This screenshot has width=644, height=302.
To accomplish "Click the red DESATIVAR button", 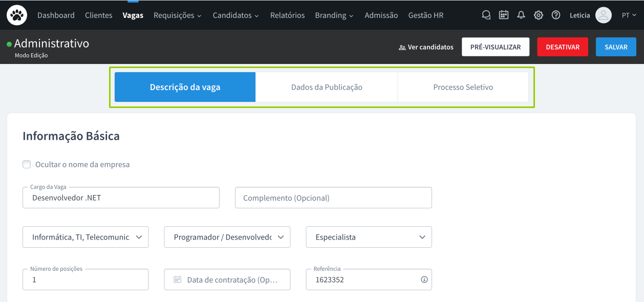I will (563, 47).
